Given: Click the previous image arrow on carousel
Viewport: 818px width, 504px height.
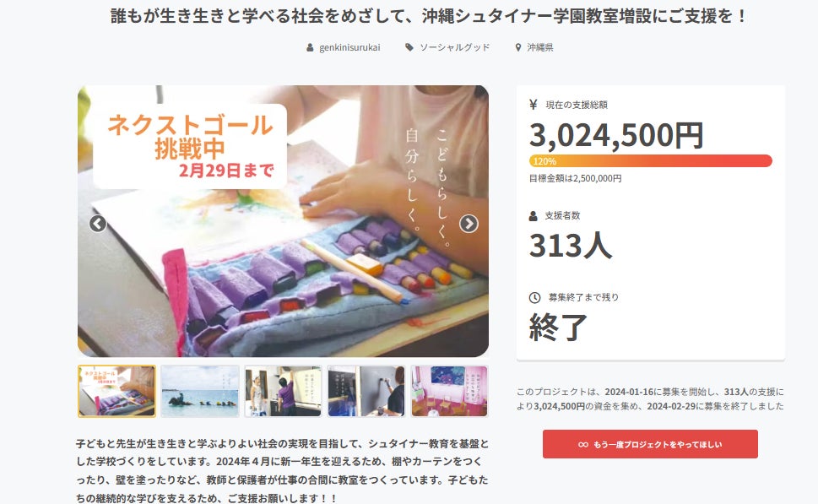Looking at the screenshot, I should pyautogui.click(x=98, y=224).
